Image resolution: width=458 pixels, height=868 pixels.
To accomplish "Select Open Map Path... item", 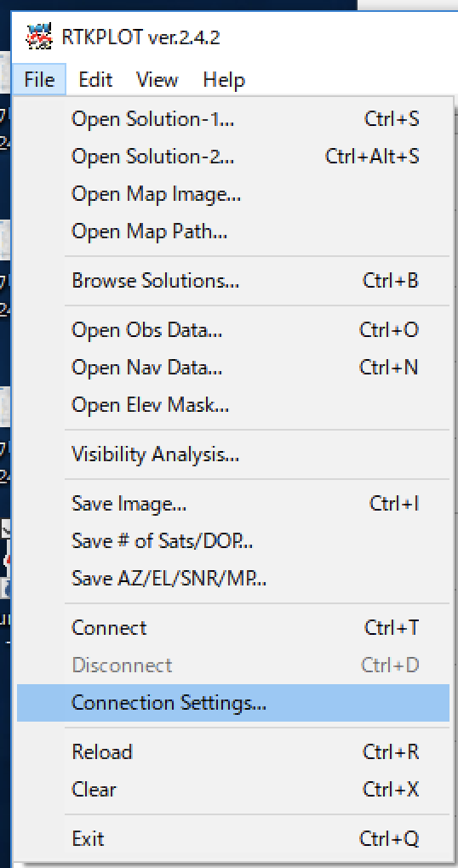I will [233, 231].
